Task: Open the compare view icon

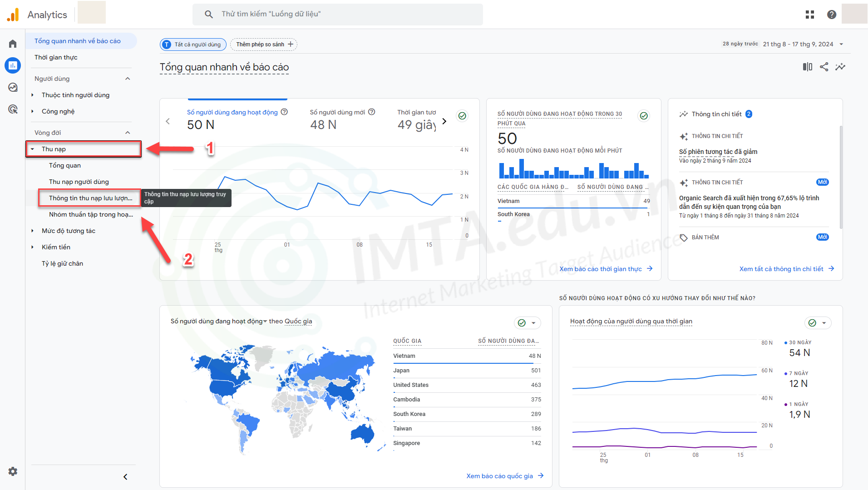Action: click(x=808, y=67)
